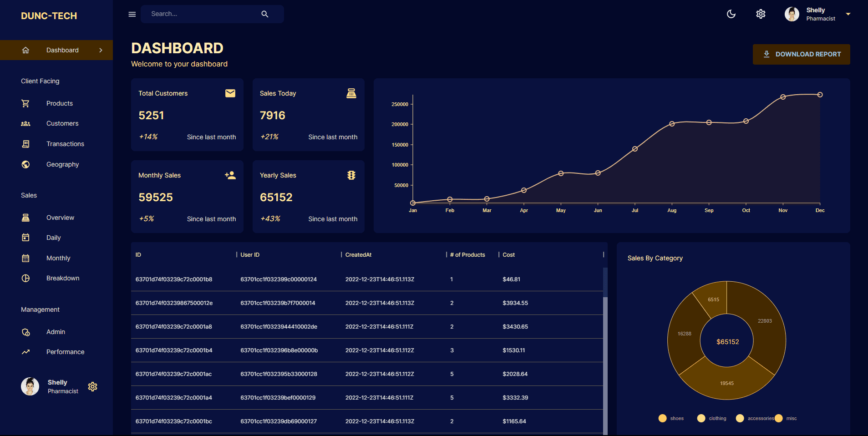The height and width of the screenshot is (436, 868).
Task: Open the Products section from the sidebar
Action: pyautogui.click(x=59, y=103)
